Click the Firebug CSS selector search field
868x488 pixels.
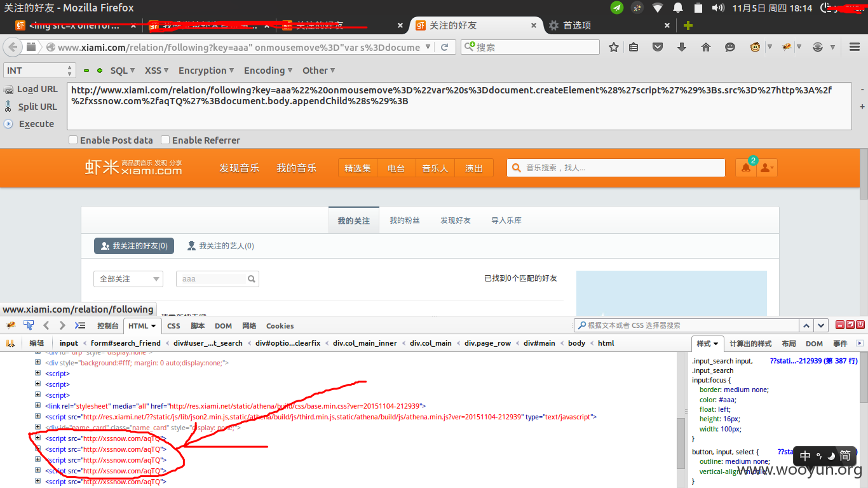tap(686, 325)
